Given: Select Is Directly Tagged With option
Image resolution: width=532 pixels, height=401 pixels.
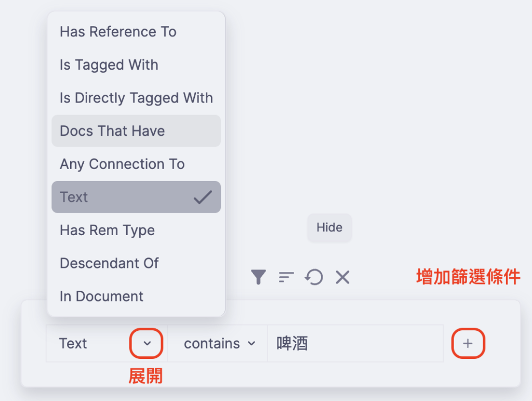Looking at the screenshot, I should [136, 98].
